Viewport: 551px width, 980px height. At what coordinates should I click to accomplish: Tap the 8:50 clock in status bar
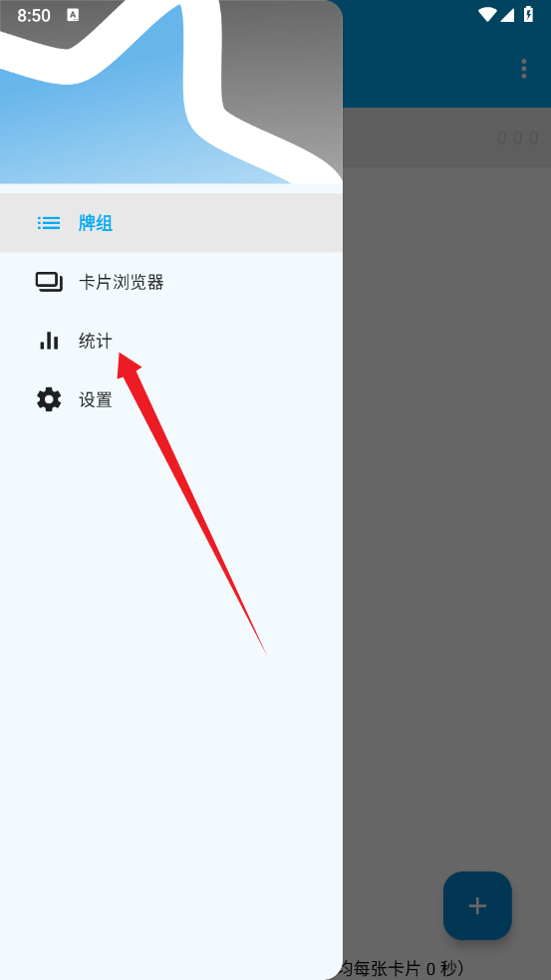coord(34,16)
